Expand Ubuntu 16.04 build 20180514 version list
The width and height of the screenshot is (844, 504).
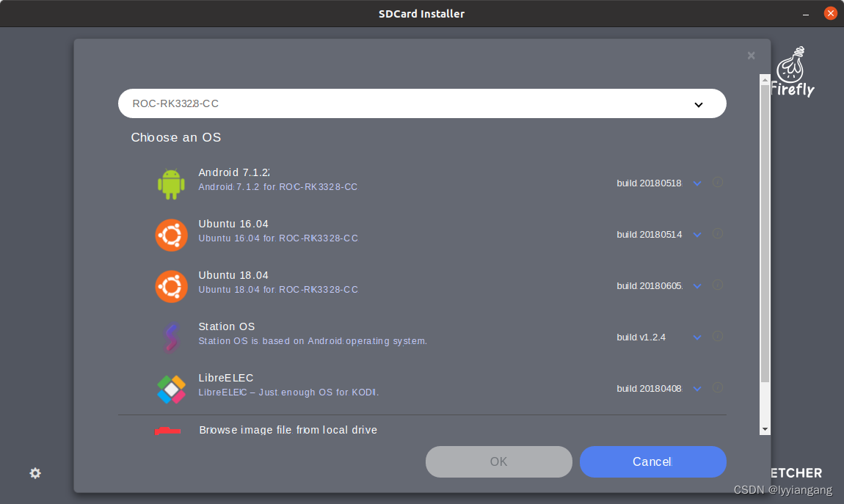pos(697,235)
